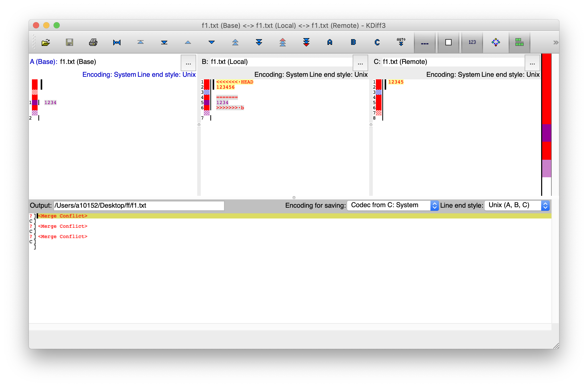
Task: Select lines from source C
Action: click(377, 43)
